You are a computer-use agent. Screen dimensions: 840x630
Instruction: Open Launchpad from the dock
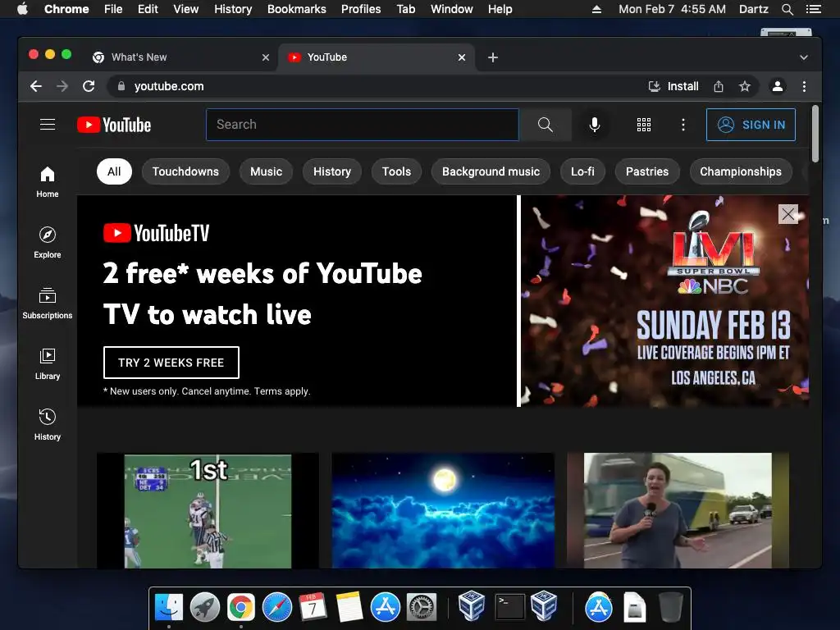[204, 607]
